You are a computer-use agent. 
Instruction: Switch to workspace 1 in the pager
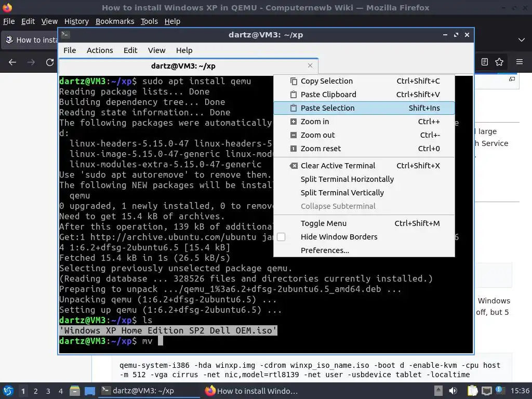click(23, 391)
